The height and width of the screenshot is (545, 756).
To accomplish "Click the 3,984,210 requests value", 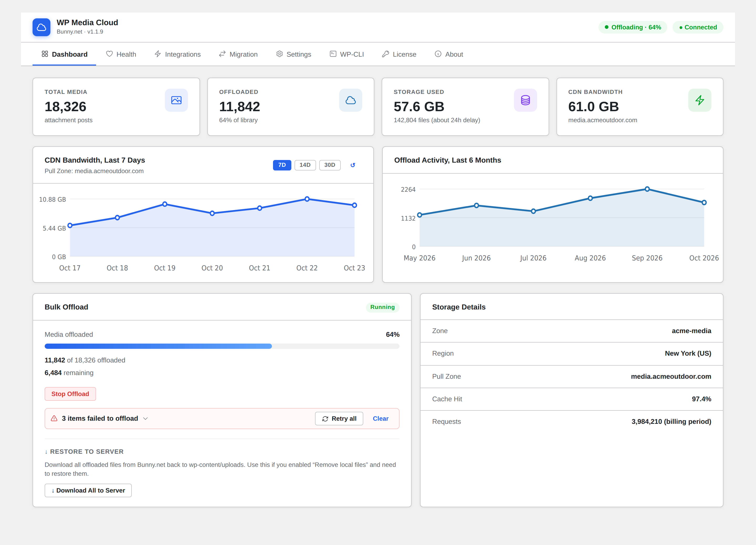I will pos(671,422).
